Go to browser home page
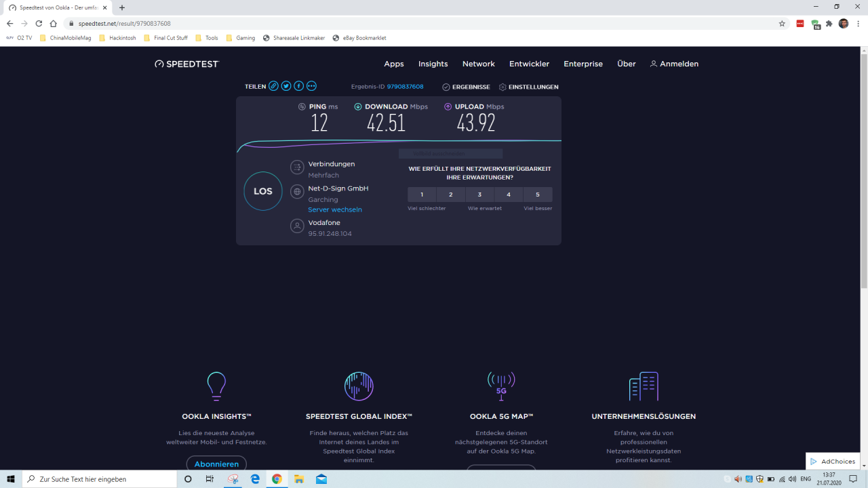Image resolution: width=868 pixels, height=488 pixels. (54, 23)
